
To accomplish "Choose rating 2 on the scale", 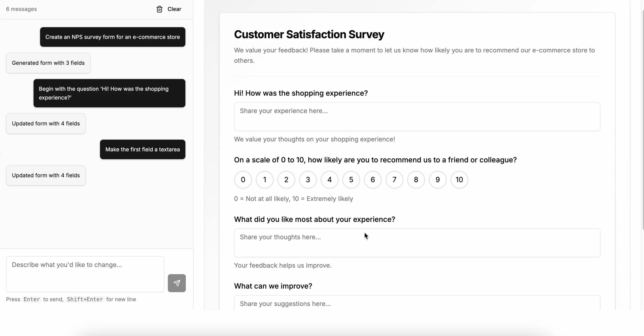I will (286, 179).
